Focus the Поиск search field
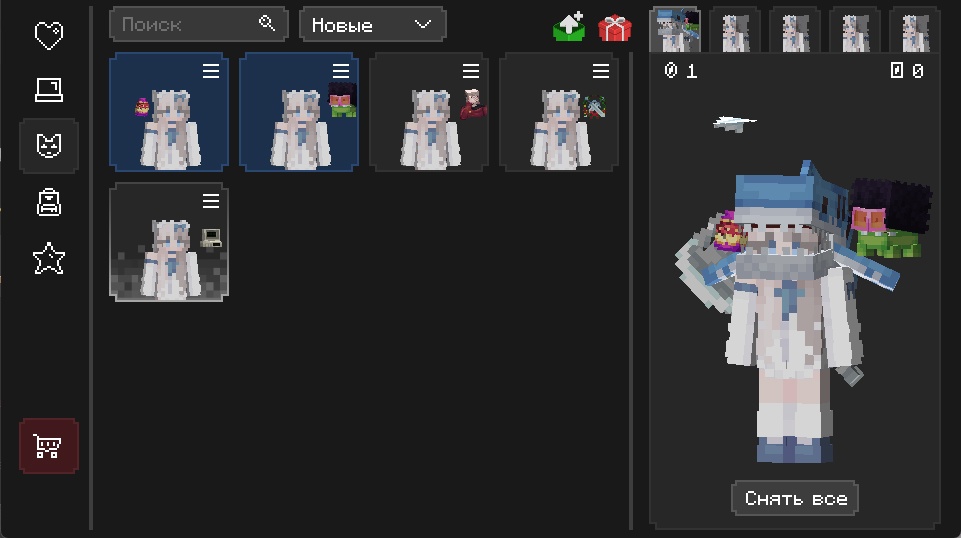The height and width of the screenshot is (538, 961). 199,25
